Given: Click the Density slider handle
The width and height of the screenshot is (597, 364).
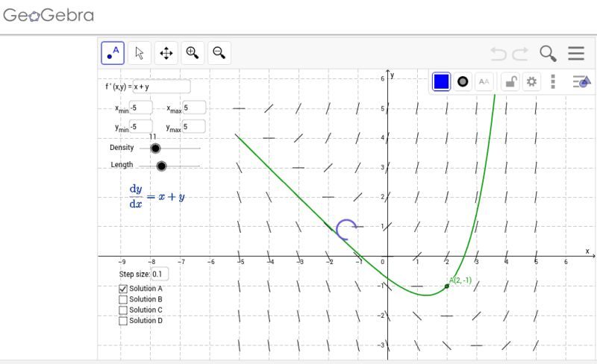Looking at the screenshot, I should [155, 148].
